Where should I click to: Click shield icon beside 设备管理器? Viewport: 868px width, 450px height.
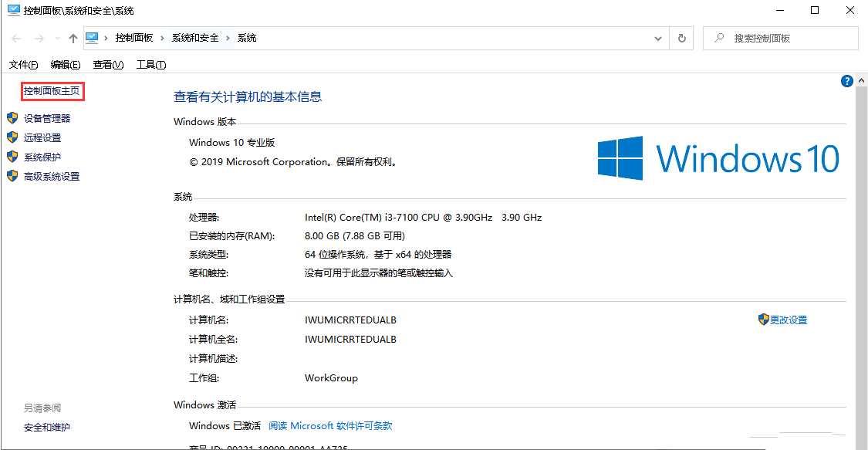click(12, 118)
